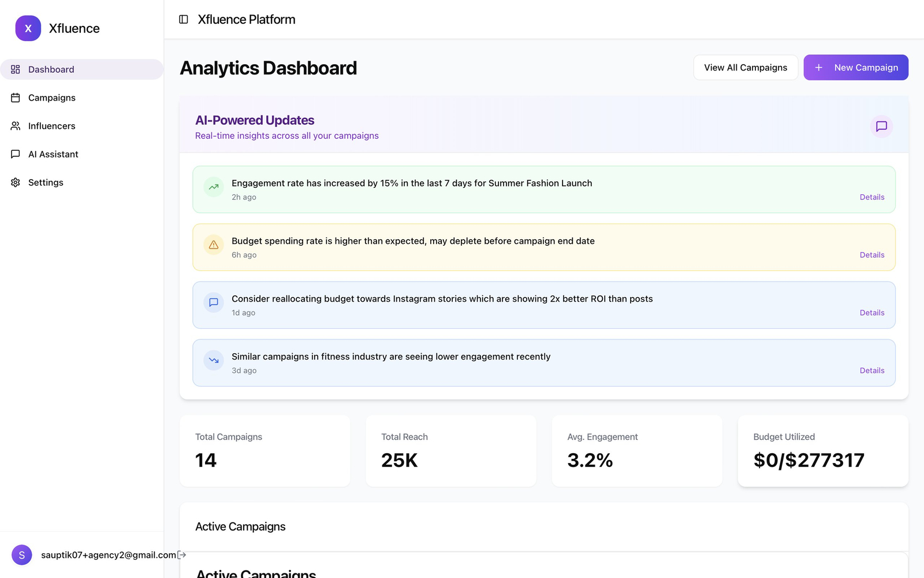Select AI Assistant from sidebar
This screenshot has height=578, width=924.
(x=81, y=154)
